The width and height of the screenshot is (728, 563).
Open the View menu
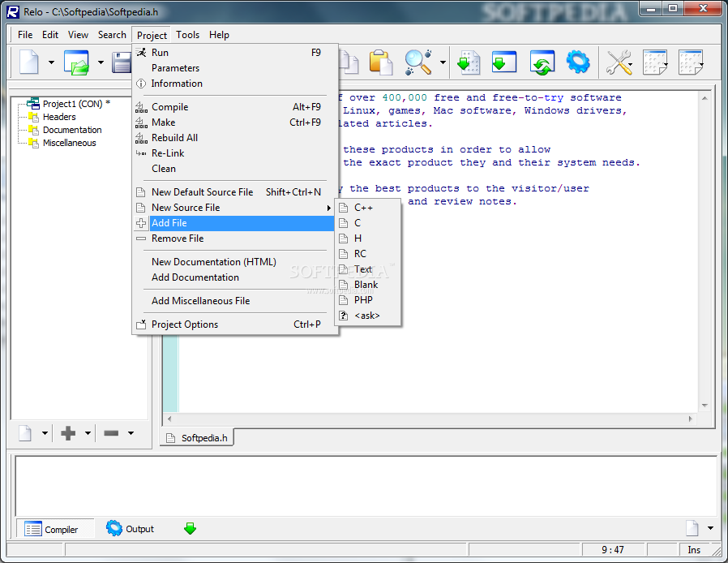pos(78,35)
